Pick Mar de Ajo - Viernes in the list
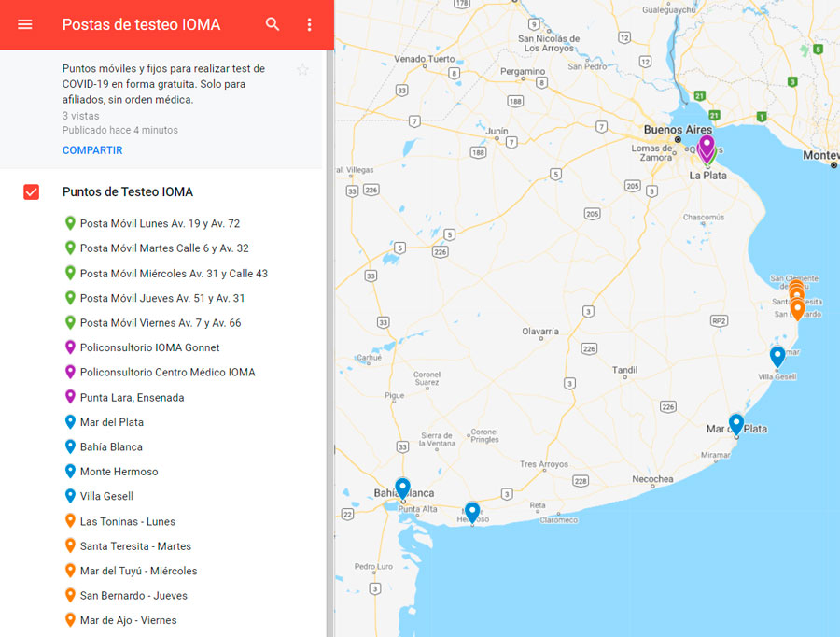This screenshot has height=637, width=840. click(x=129, y=620)
